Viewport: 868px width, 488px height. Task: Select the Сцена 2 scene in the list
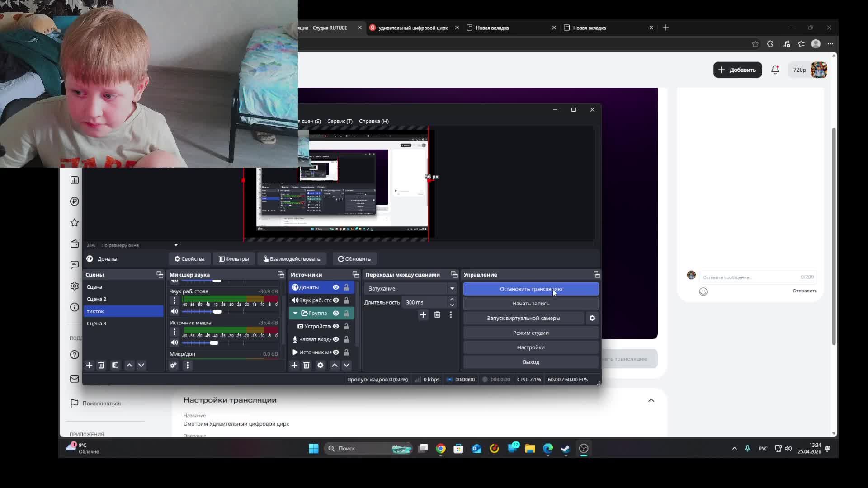[x=96, y=299]
